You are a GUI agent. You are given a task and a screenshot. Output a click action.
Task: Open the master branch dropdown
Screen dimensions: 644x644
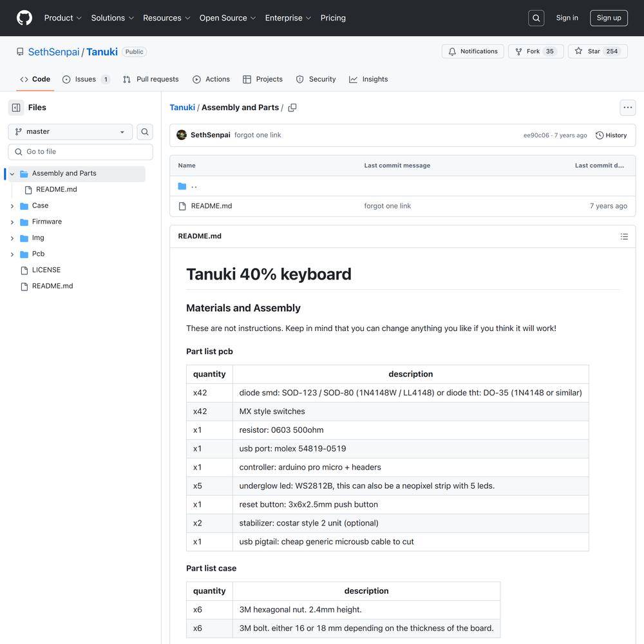(x=70, y=132)
